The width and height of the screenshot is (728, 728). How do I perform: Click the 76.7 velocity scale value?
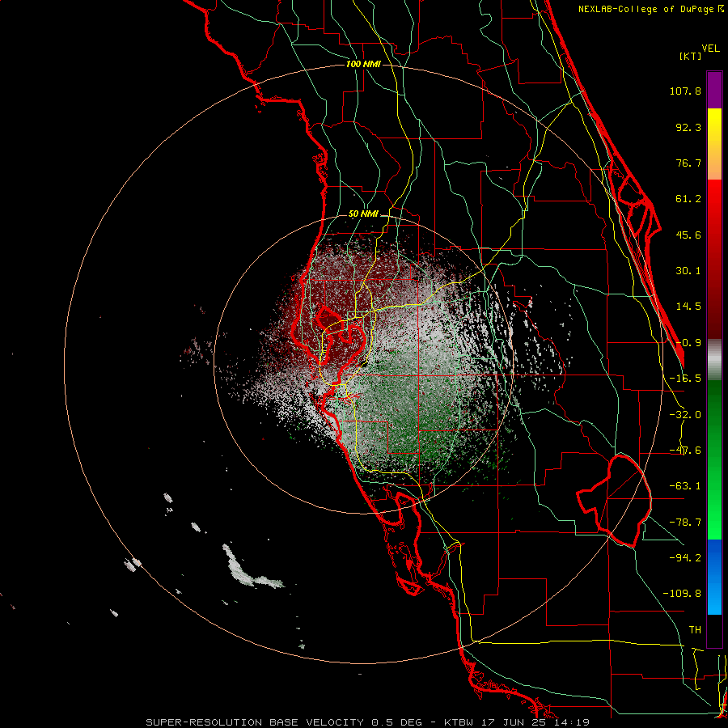[688, 163]
